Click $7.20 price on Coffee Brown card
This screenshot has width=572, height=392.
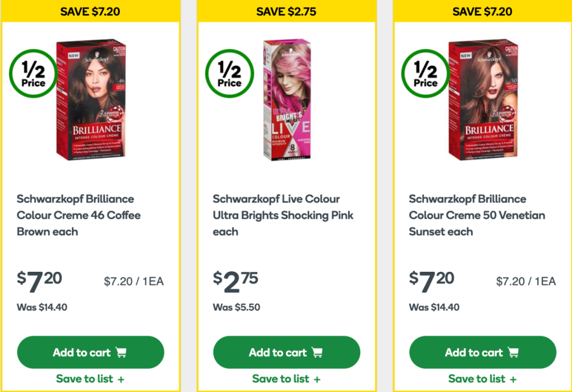pyautogui.click(x=39, y=281)
